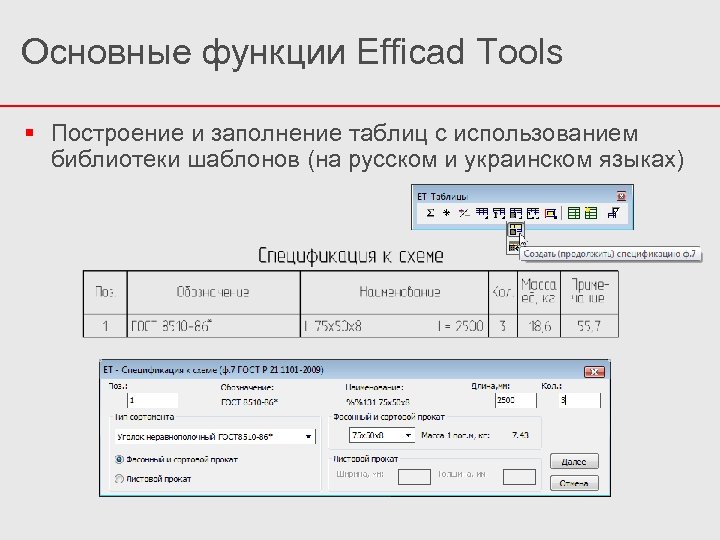Click the lower flyout icon under the highlighted one
Screen dimensions: 720x540
(513, 247)
